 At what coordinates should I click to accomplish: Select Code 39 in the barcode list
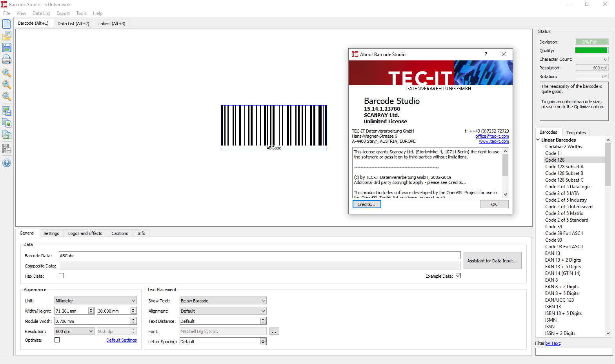pos(553,227)
